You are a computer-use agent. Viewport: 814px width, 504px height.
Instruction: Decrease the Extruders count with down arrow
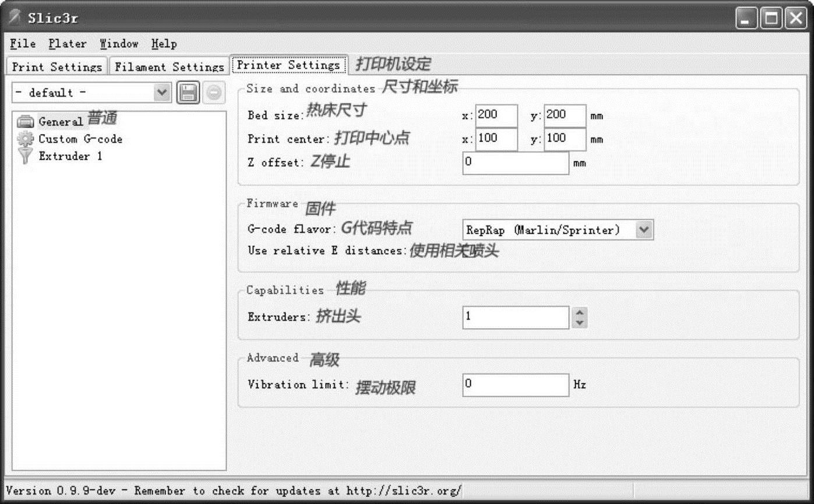579,322
